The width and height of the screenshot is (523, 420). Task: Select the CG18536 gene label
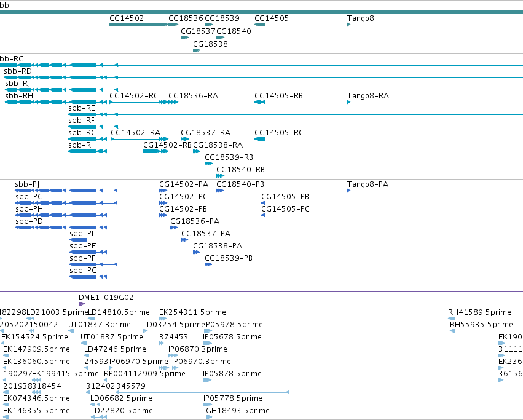click(186, 18)
